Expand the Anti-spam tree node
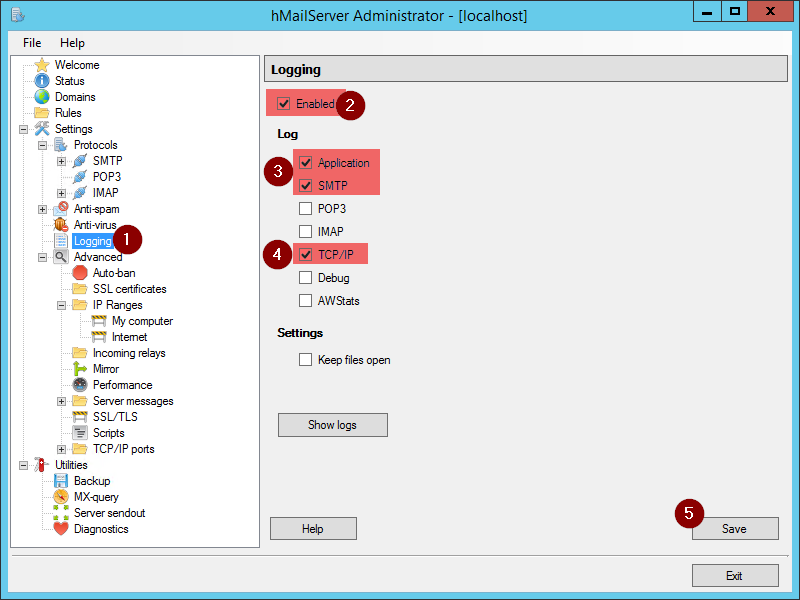 [x=42, y=209]
